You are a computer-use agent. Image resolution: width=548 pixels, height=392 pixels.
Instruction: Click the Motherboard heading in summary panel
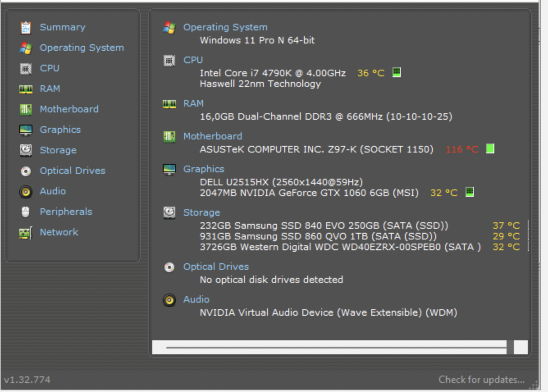click(212, 136)
